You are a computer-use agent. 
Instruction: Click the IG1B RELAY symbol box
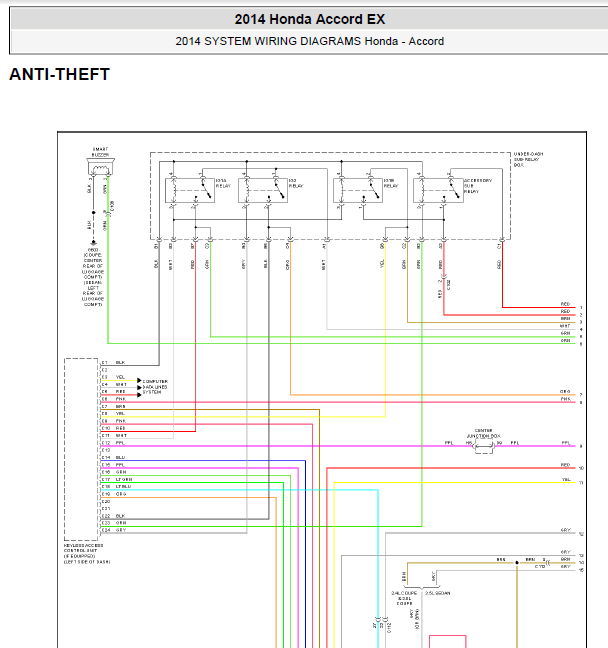(x=358, y=191)
